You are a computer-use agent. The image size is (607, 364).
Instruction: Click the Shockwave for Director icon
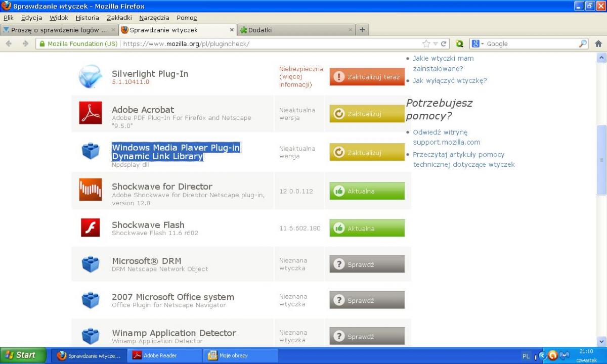coord(91,190)
